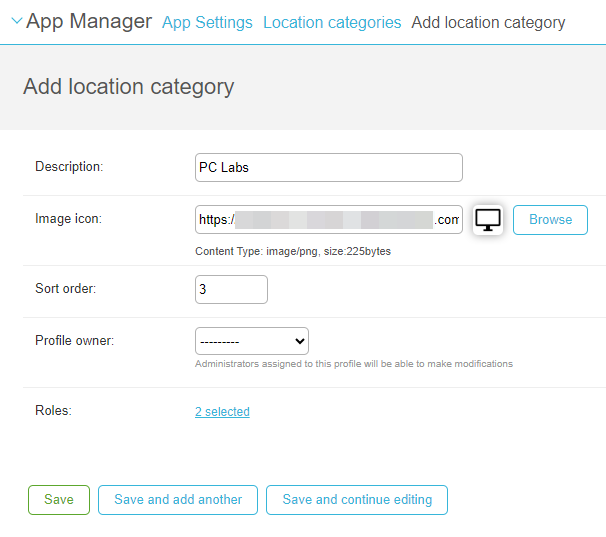Click the green Save button
606x537 pixels.
pos(59,499)
